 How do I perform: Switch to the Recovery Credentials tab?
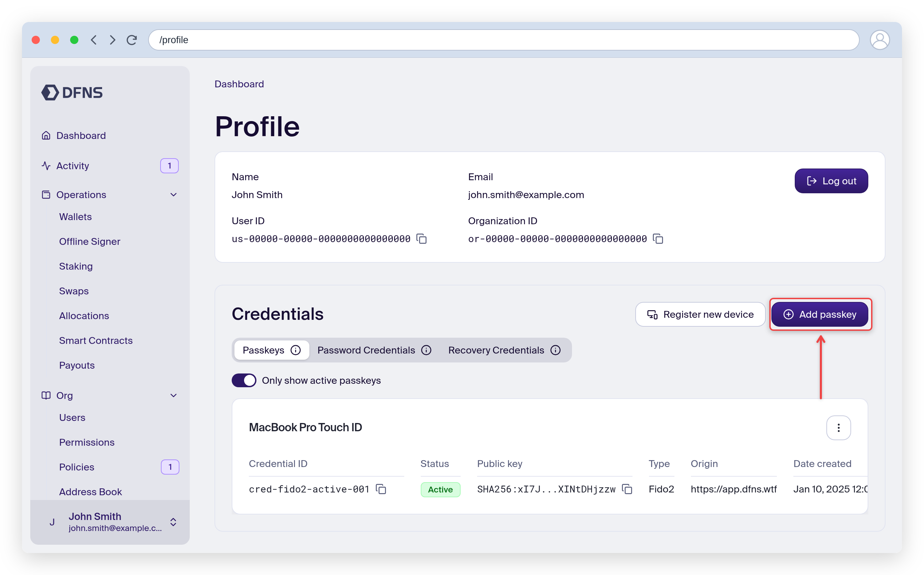[x=504, y=350]
